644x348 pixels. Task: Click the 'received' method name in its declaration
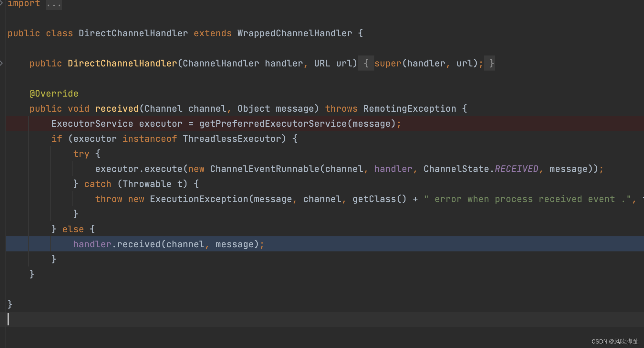117,109
